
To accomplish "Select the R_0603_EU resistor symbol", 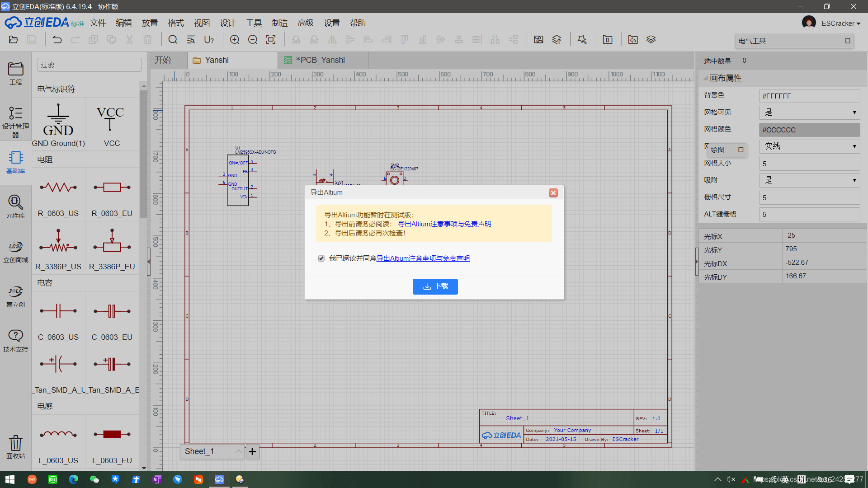I will pyautogui.click(x=112, y=195).
